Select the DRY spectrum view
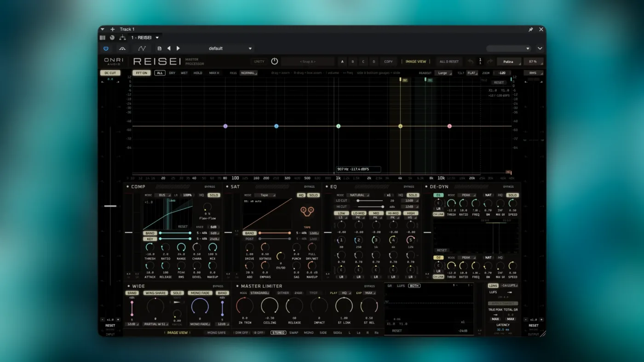The image size is (644, 362). point(172,73)
